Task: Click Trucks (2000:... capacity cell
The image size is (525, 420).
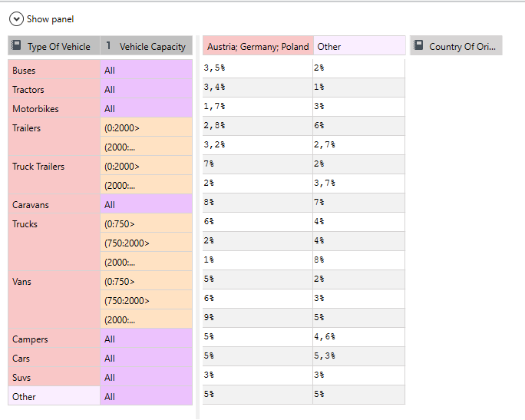Action: click(147, 262)
